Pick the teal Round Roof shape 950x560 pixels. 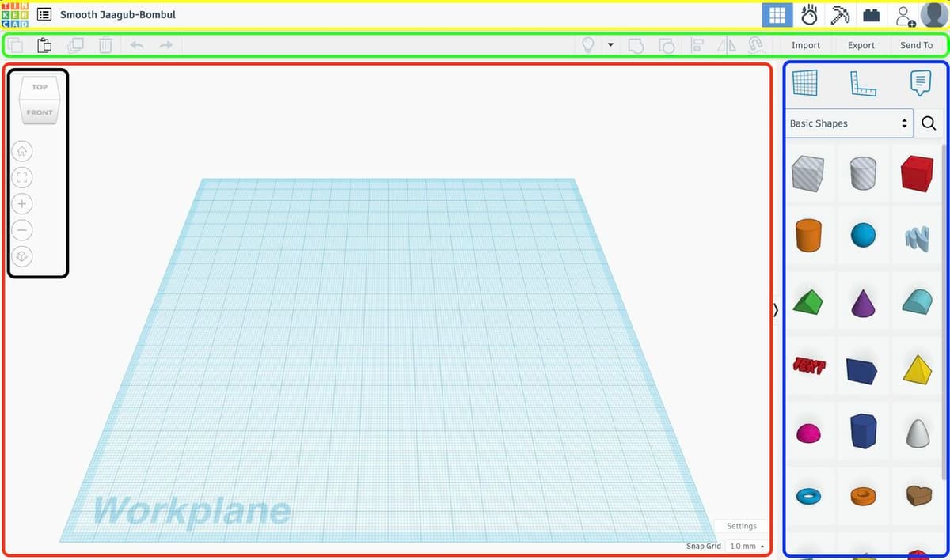[917, 301]
